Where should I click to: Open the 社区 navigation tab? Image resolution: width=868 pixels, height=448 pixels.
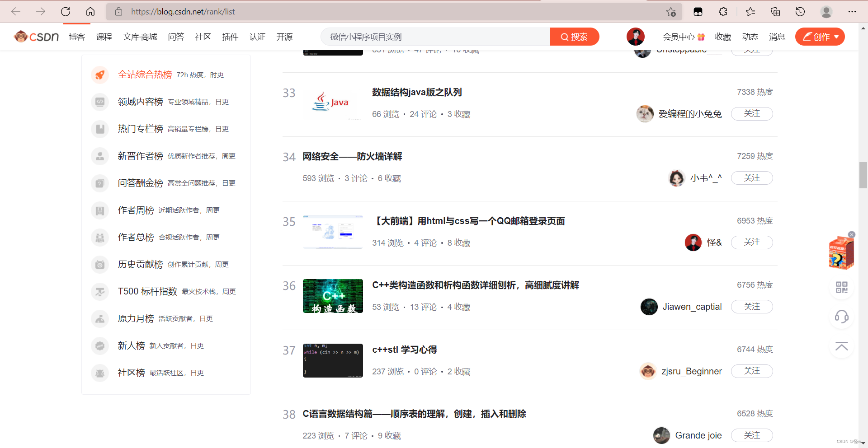click(203, 37)
